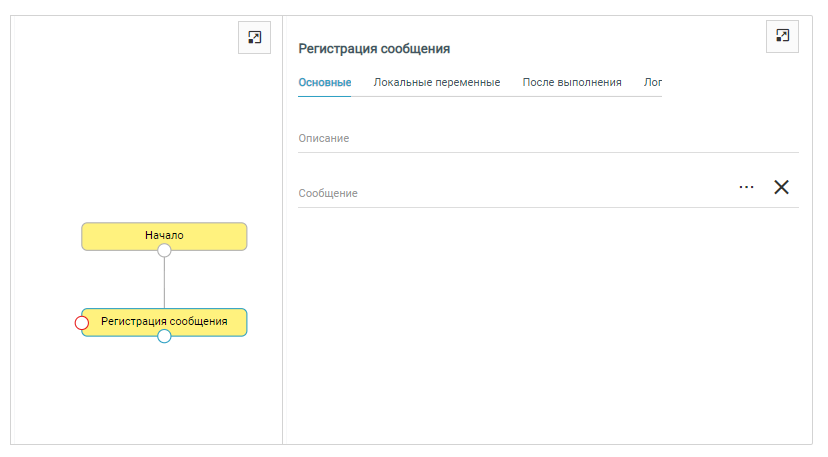The width and height of the screenshot is (828, 457).
Task: Click the Регистрация сообщения panel heading
Action: [374, 48]
